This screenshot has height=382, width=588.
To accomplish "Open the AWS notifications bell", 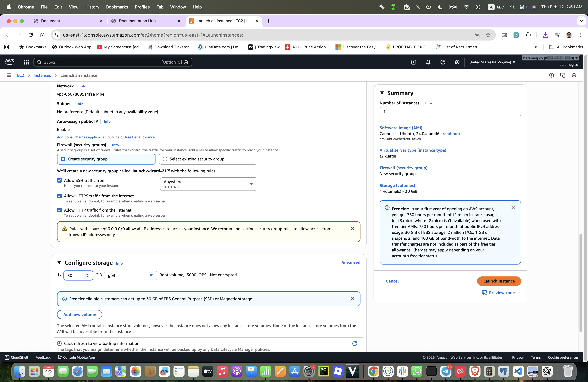I will (428, 62).
